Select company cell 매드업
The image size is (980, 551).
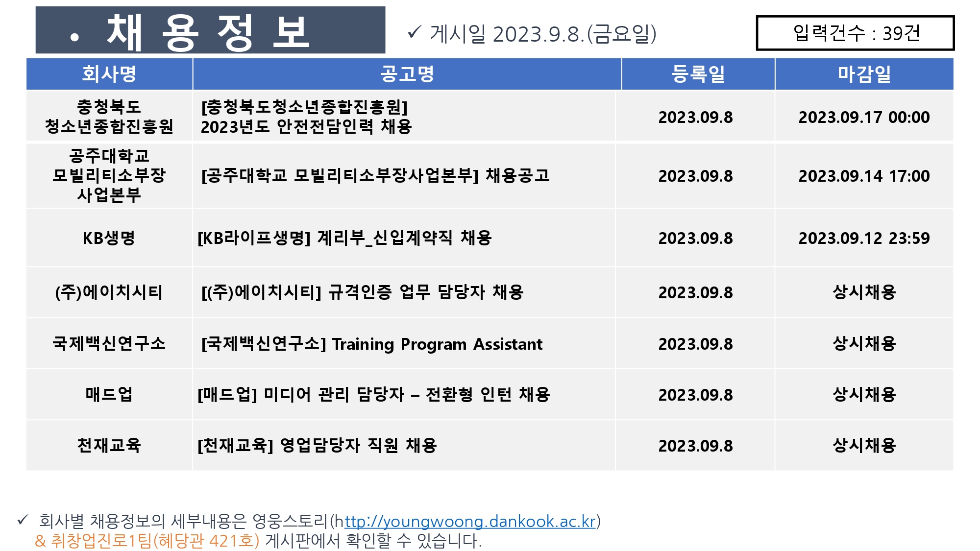coord(109,394)
